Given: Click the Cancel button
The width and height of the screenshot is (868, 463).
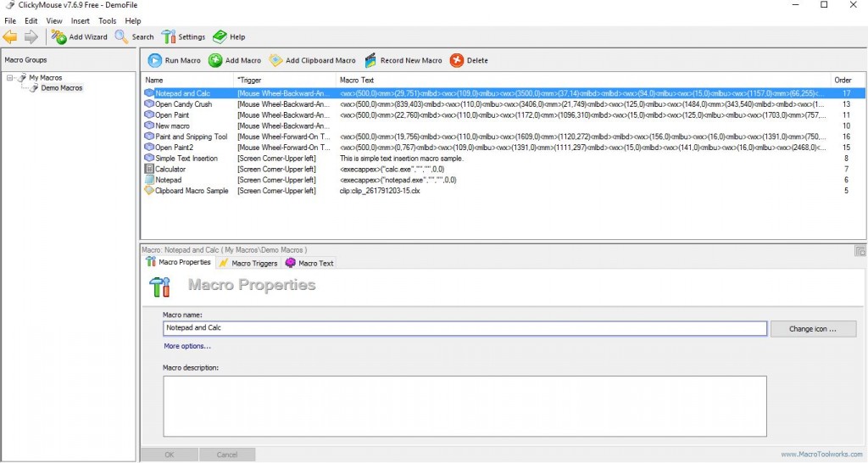Looking at the screenshot, I should (227, 455).
